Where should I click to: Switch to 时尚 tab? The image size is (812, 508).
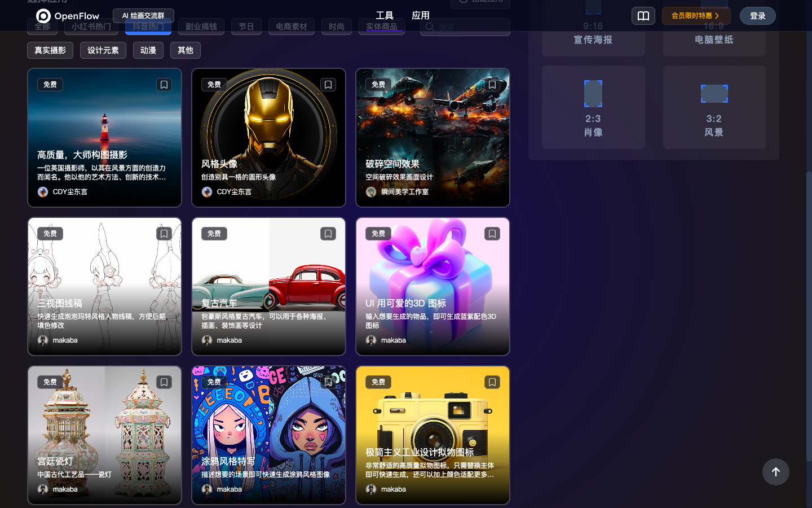[337, 27]
